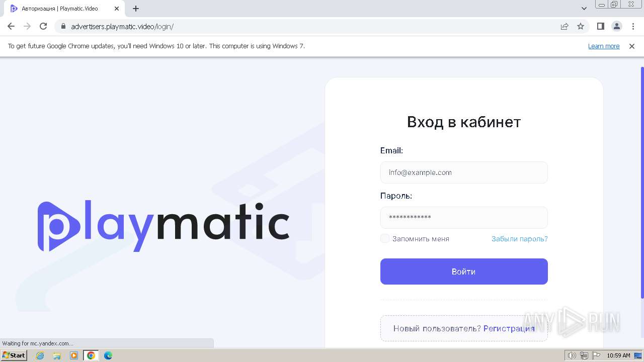Open the network tray icon

584,355
